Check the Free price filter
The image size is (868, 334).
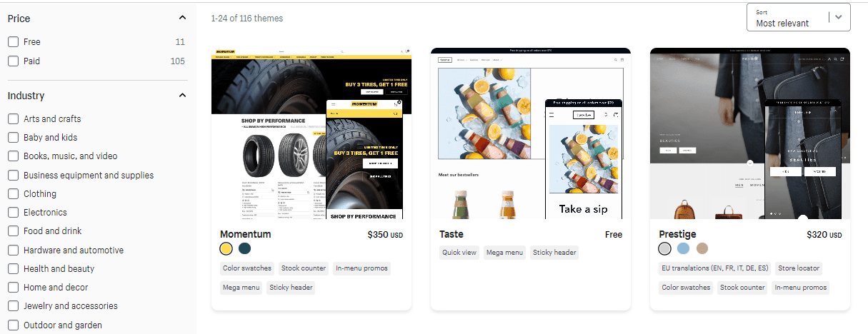[13, 42]
